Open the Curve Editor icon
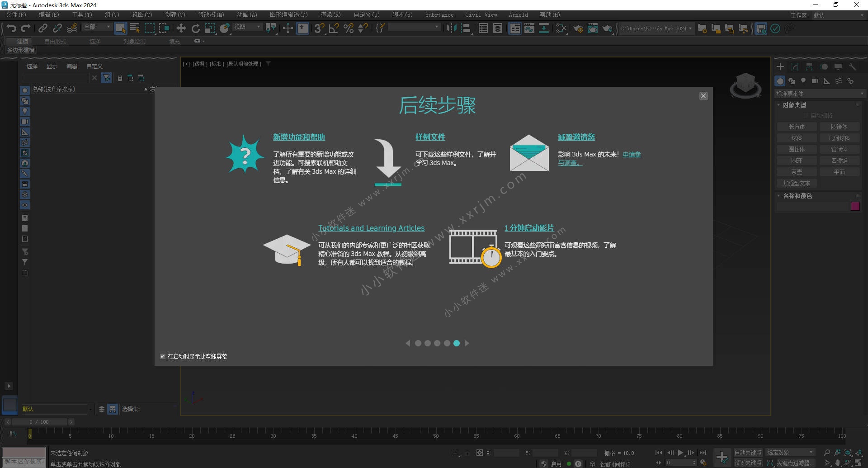The height and width of the screenshot is (468, 868). click(x=529, y=28)
